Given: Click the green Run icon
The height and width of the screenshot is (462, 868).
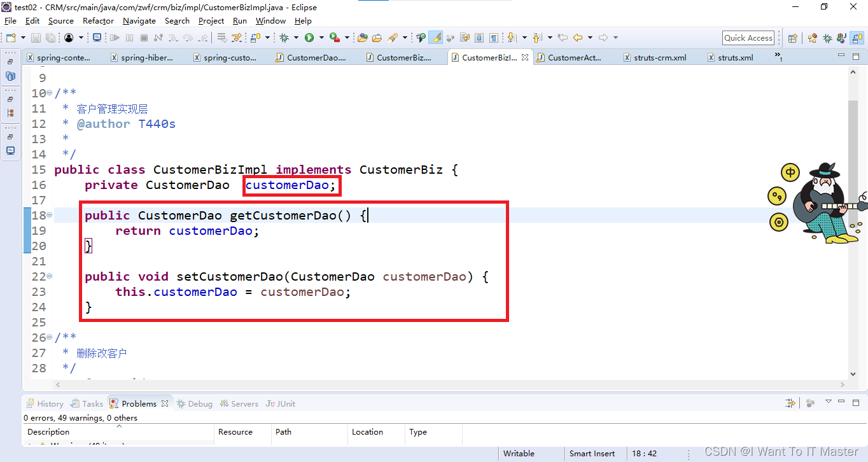Looking at the screenshot, I should coord(309,38).
